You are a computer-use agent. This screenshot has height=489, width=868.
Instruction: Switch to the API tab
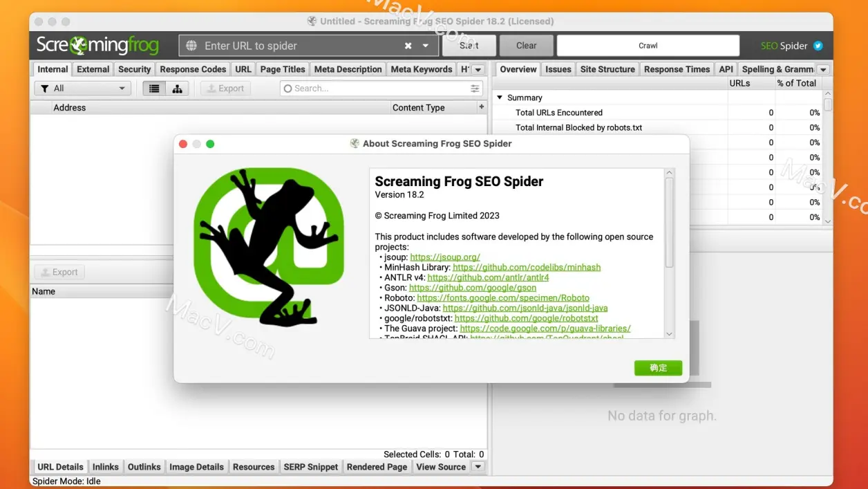pos(726,69)
